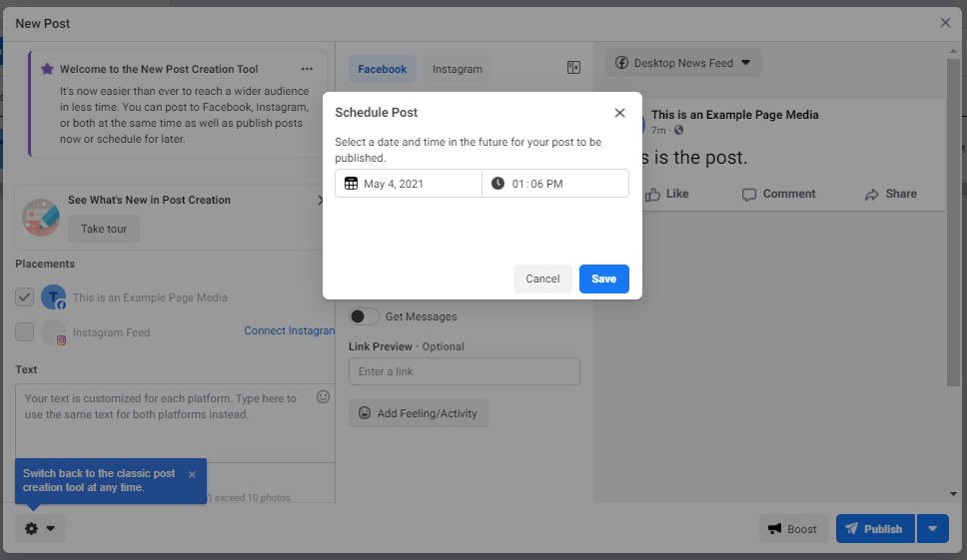Click the preview scrollbar down arrow
Image resolution: width=967 pixels, height=560 pixels.
[953, 494]
